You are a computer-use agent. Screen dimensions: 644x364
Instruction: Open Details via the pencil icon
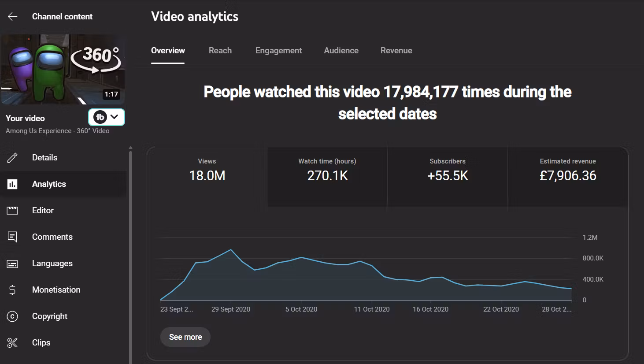coord(12,158)
